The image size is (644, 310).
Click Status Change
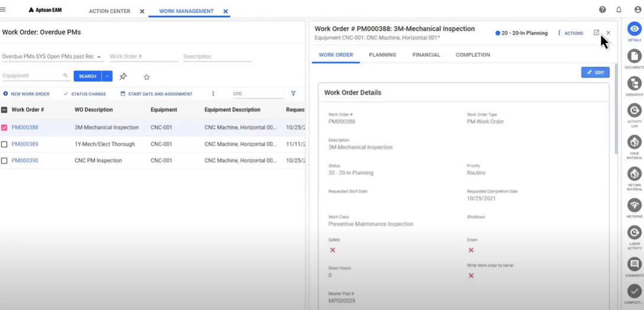click(x=85, y=93)
